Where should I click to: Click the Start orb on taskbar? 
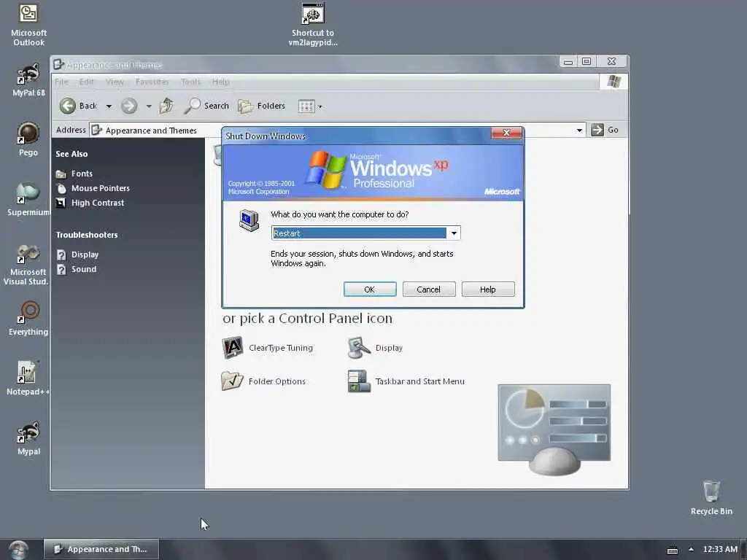point(18,550)
